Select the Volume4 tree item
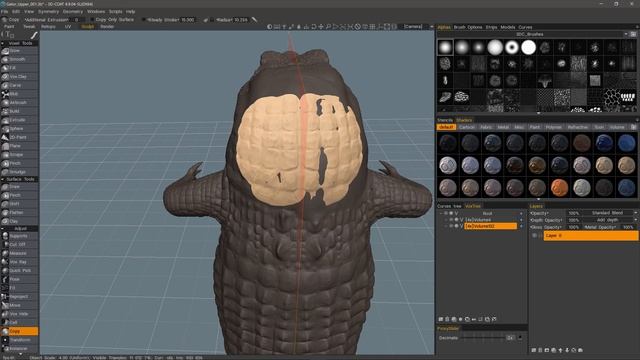The height and width of the screenshot is (360, 640). pos(491,220)
